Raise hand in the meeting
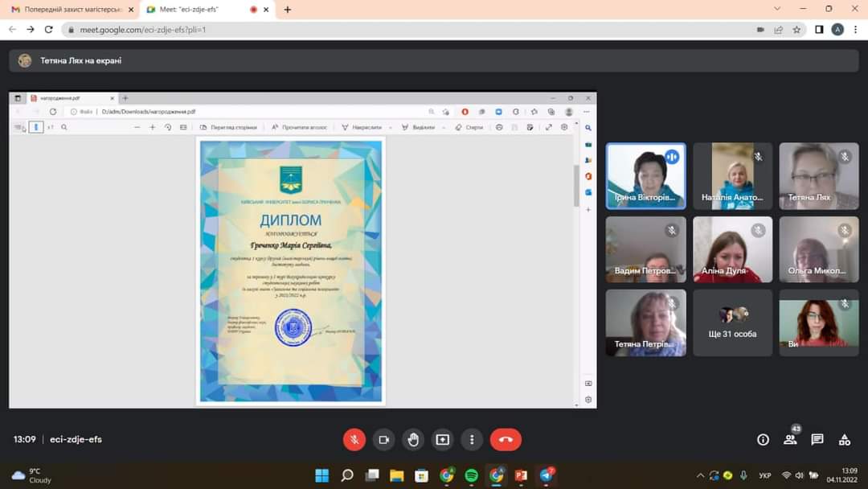868x489 pixels. pyautogui.click(x=413, y=439)
